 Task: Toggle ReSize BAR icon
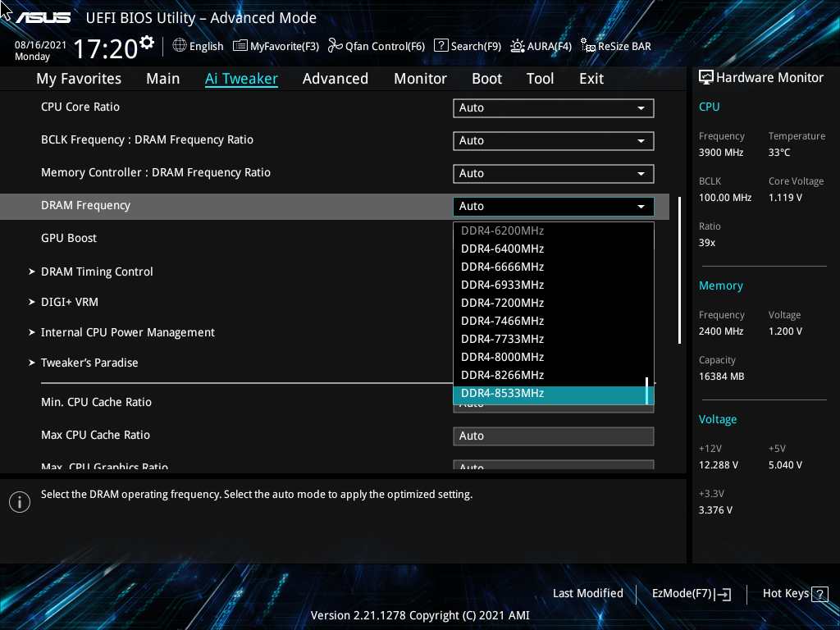[x=588, y=46]
